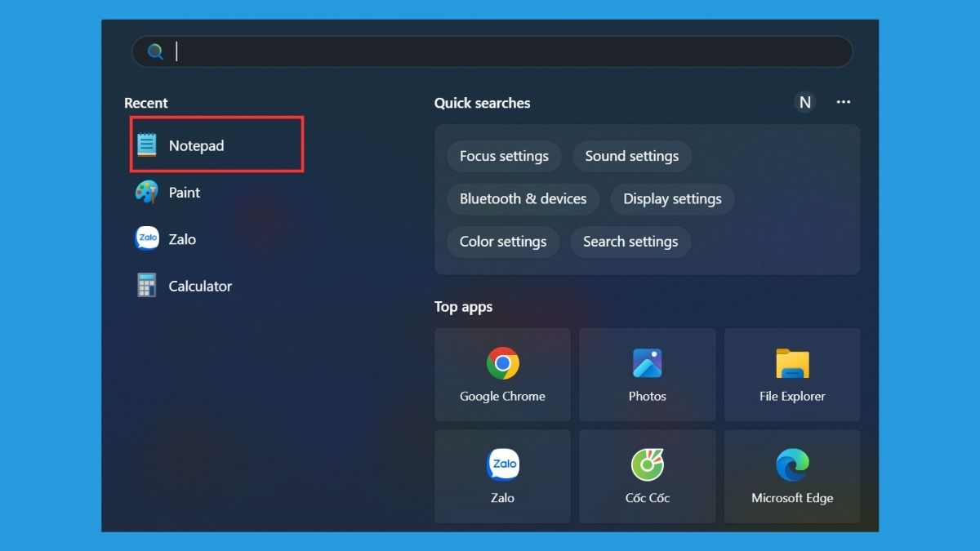Open the Color settings quick search
The width and height of the screenshot is (980, 551).
pos(503,242)
